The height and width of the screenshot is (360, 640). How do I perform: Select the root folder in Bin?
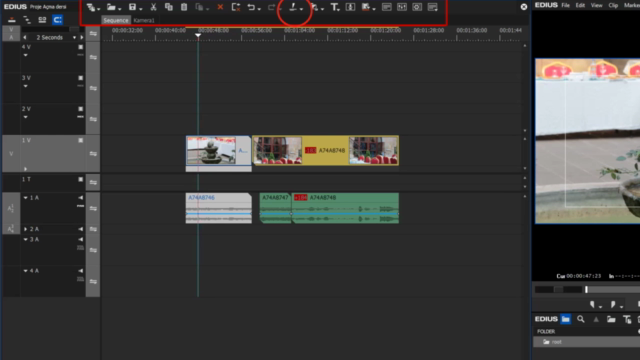pos(587,342)
